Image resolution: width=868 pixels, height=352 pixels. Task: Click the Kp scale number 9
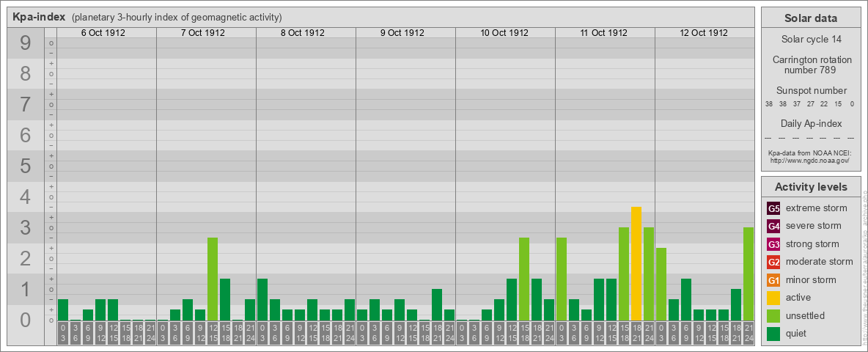(x=25, y=43)
